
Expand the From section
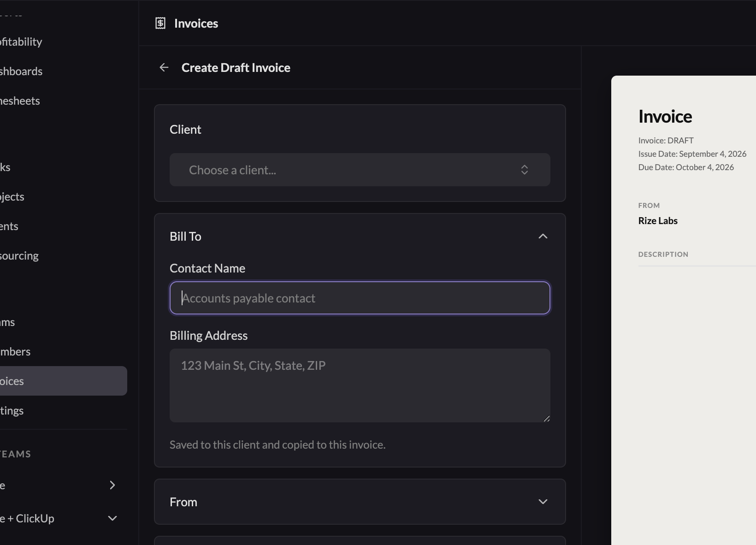point(360,502)
